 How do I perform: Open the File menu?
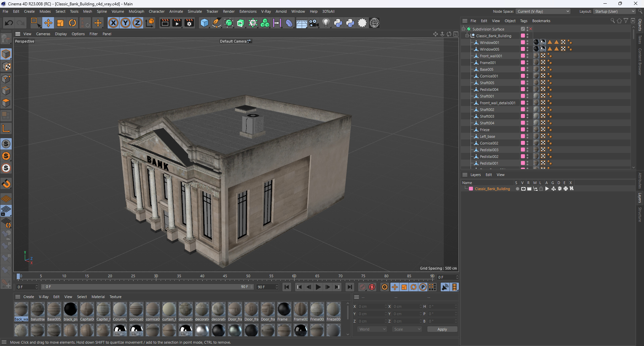pos(5,11)
